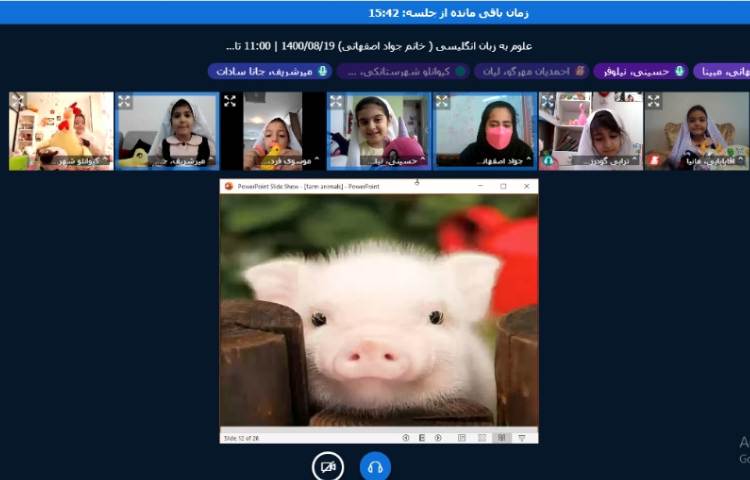Expand the میرشریفی video tile to fullscreen
750x480 pixels.
pyautogui.click(x=124, y=101)
